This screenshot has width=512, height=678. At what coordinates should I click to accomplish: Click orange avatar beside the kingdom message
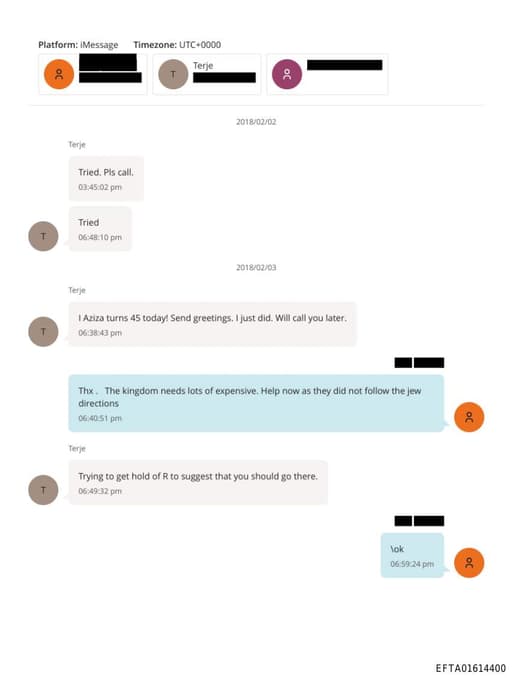pos(469,417)
